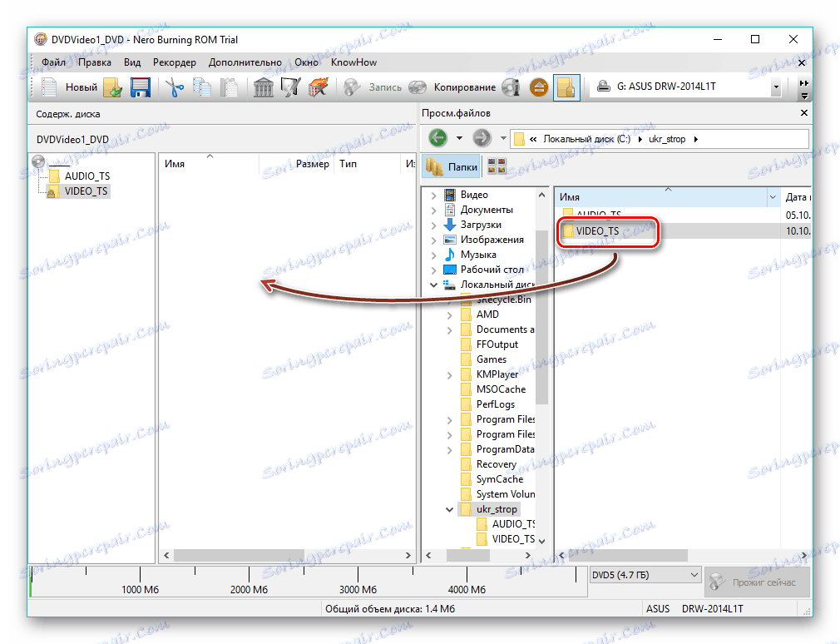Click the Прожиг сейчас burn now button
This screenshot has width=840, height=644.
click(757, 582)
